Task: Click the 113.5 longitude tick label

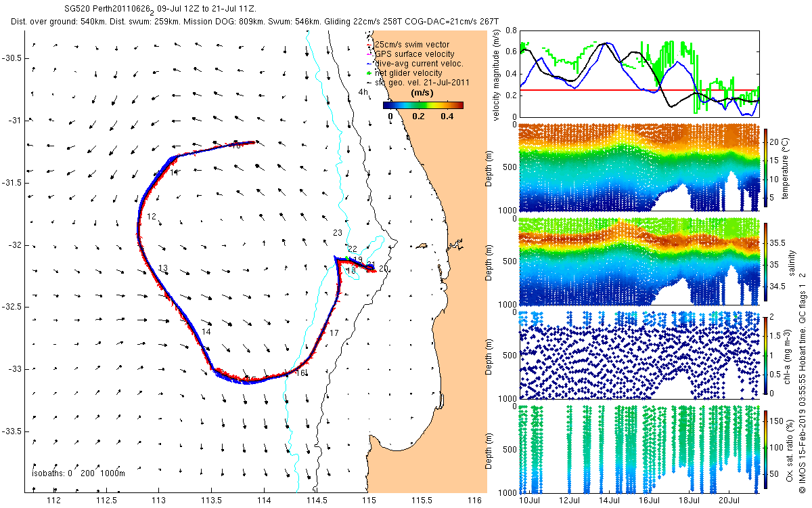Action: [x=211, y=501]
